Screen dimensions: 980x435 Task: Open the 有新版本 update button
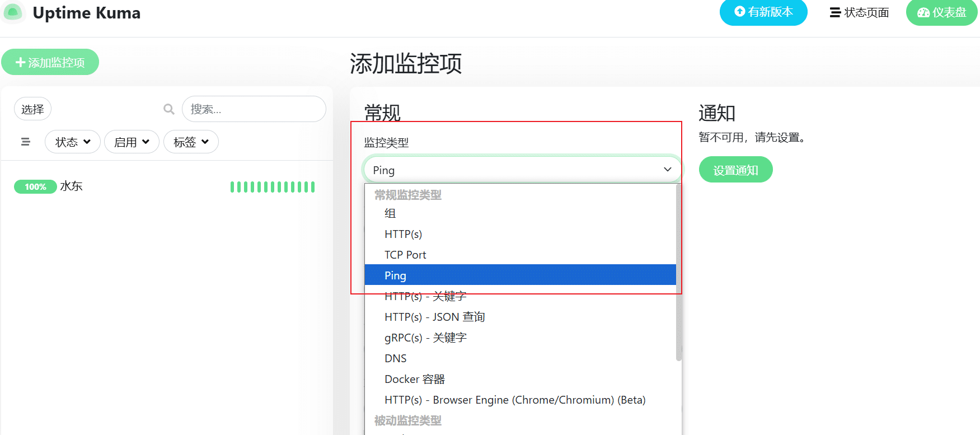point(763,12)
